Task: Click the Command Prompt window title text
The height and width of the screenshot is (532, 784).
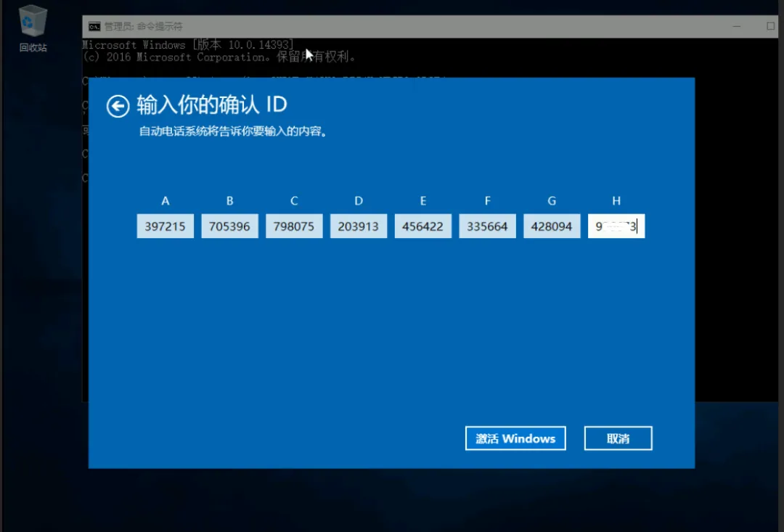Action: [x=143, y=26]
